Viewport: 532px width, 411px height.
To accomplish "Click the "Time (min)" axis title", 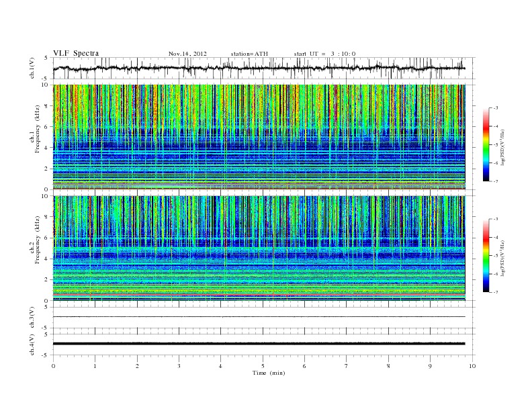I will pyautogui.click(x=269, y=373).
